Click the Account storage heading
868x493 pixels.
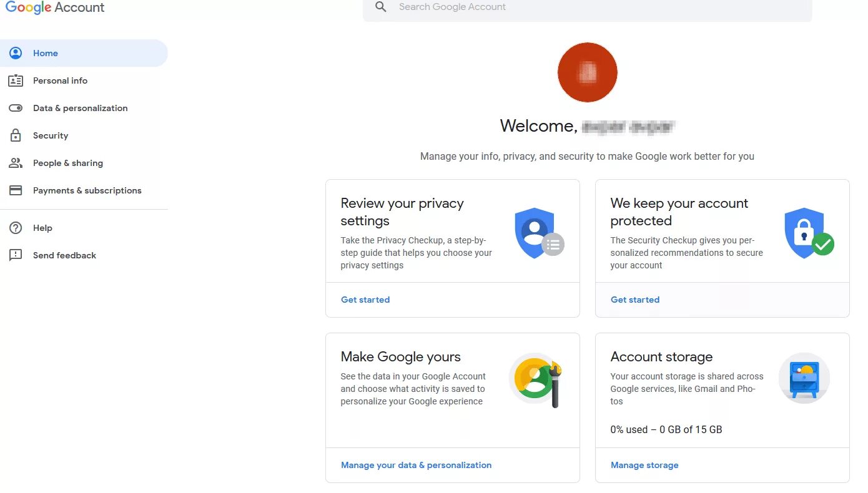tap(661, 357)
